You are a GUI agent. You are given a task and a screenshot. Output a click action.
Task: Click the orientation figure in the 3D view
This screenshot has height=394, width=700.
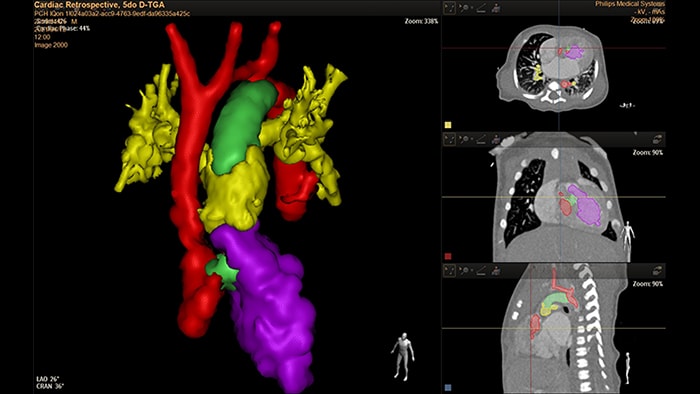pos(403,356)
